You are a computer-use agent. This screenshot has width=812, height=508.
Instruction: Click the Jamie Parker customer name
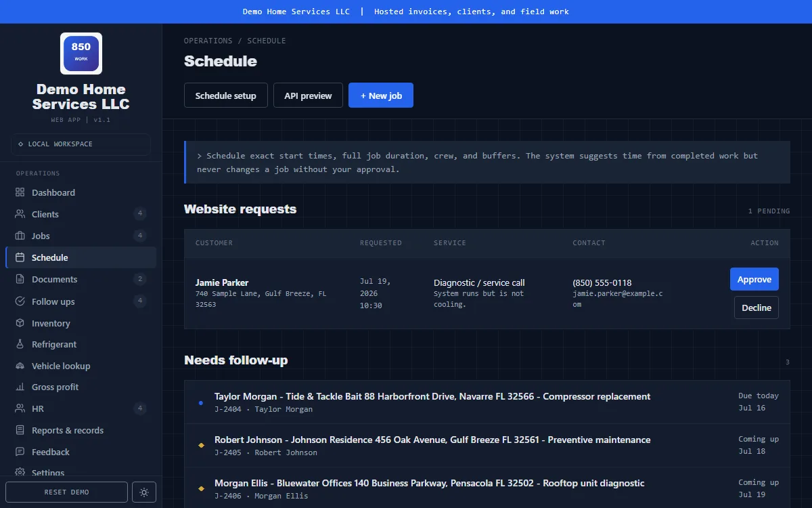click(222, 282)
